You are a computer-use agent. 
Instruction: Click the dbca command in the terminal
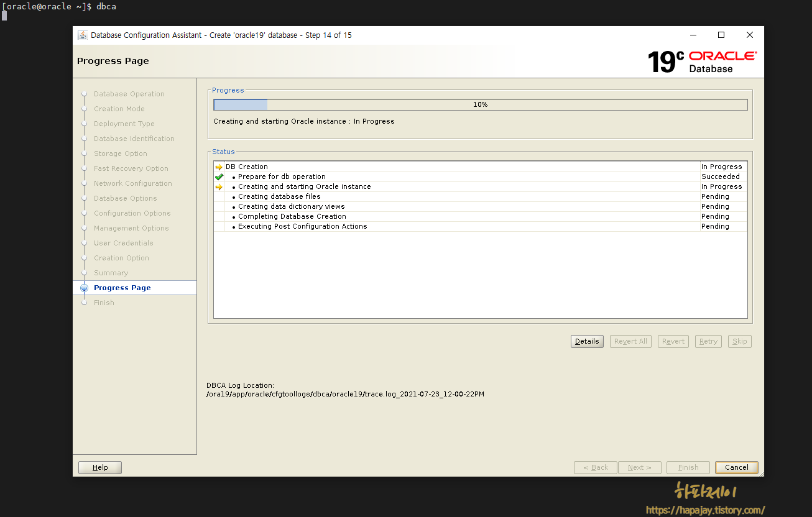point(106,6)
